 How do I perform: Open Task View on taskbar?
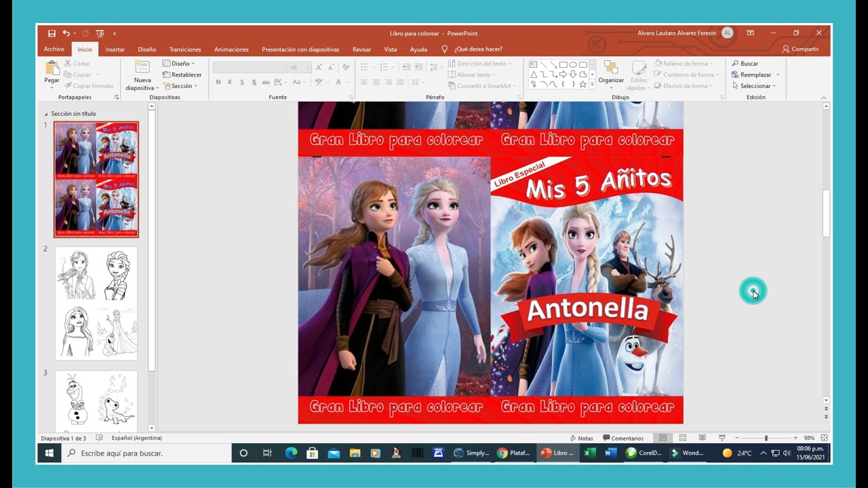pos(267,453)
